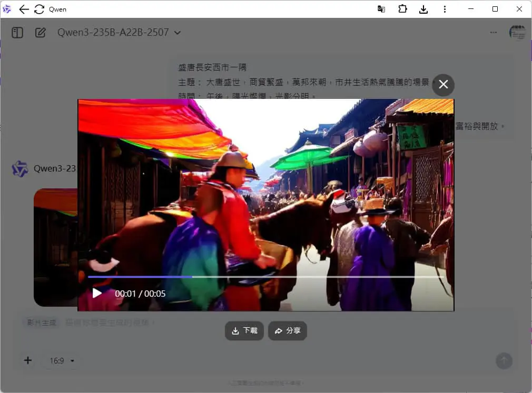Maximize the Qwen window
Viewport: 532px width, 393px height.
tap(495, 9)
